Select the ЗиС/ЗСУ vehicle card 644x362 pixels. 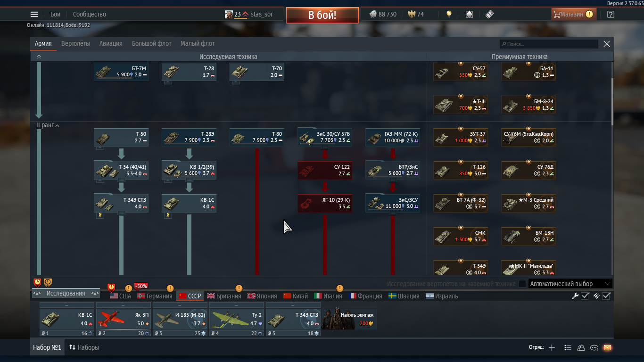point(393,203)
